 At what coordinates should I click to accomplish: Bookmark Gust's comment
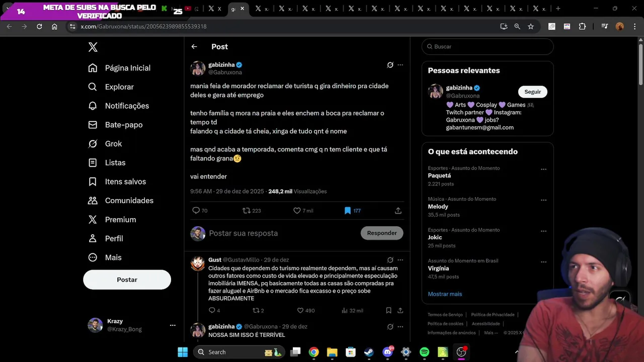[x=388, y=311]
